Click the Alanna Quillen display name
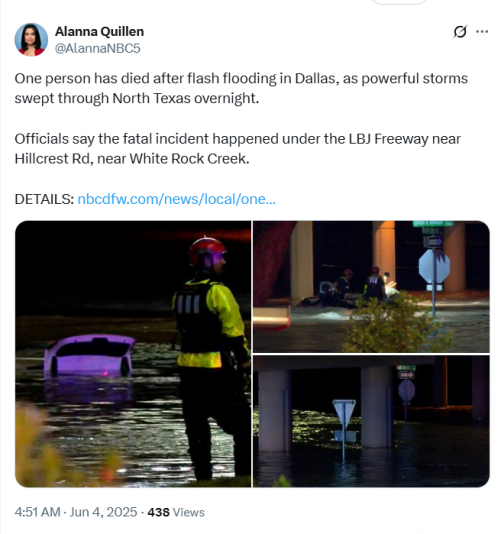The height and width of the screenshot is (534, 501). click(x=99, y=32)
